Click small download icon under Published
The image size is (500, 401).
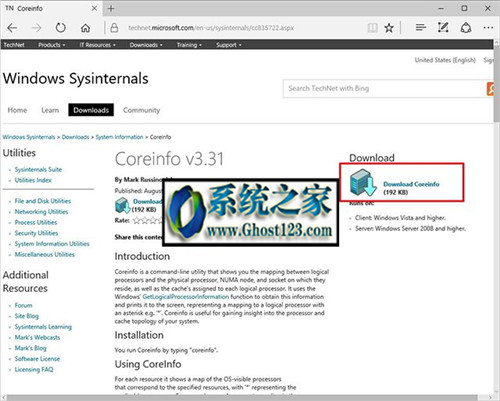pos(122,205)
